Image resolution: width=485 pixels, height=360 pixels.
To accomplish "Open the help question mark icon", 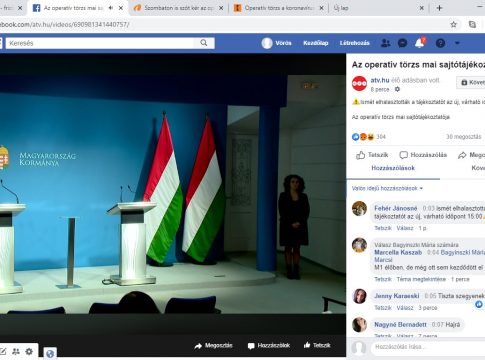I will [440, 43].
